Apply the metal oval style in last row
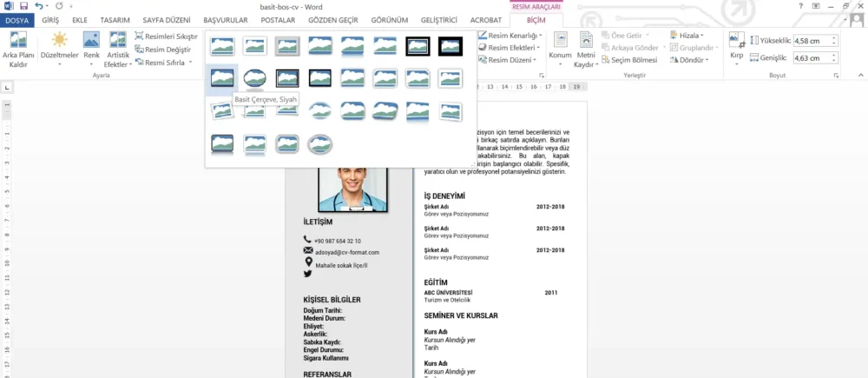Viewport: 868px width, 378px height. click(x=320, y=144)
